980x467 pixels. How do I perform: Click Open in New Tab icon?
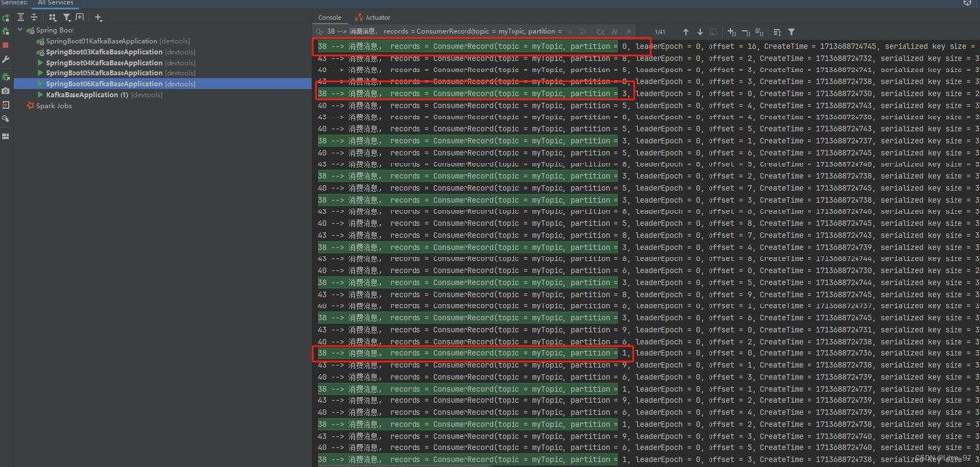(80, 18)
